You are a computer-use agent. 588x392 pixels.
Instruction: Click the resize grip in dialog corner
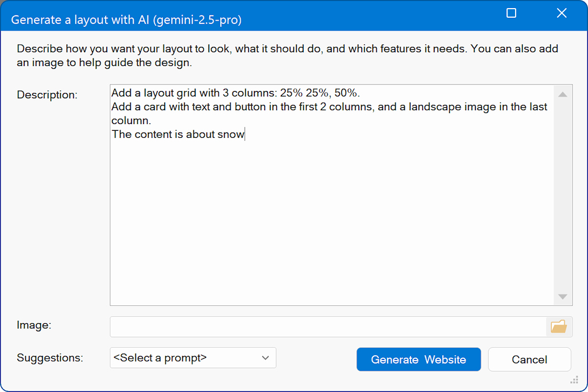(574, 380)
